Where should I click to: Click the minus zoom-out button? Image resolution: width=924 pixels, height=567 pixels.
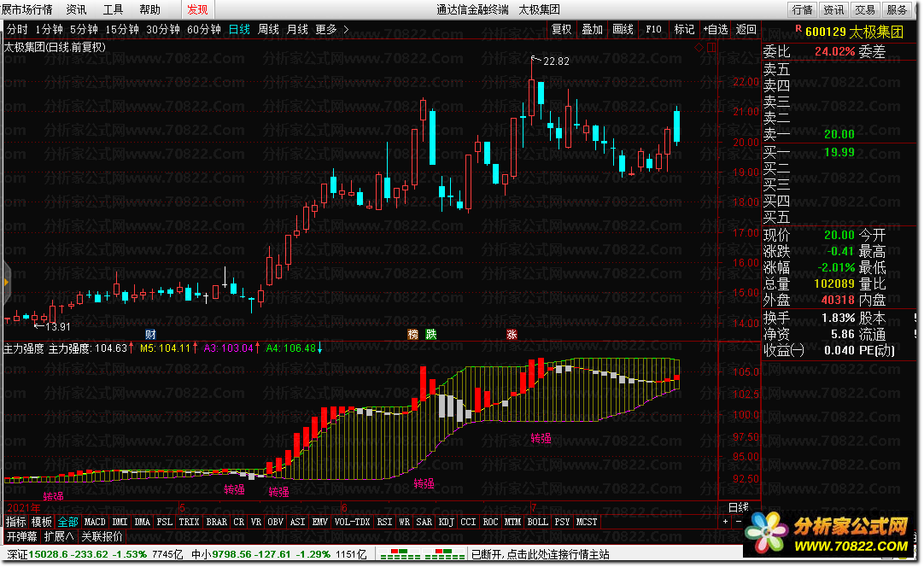739,522
